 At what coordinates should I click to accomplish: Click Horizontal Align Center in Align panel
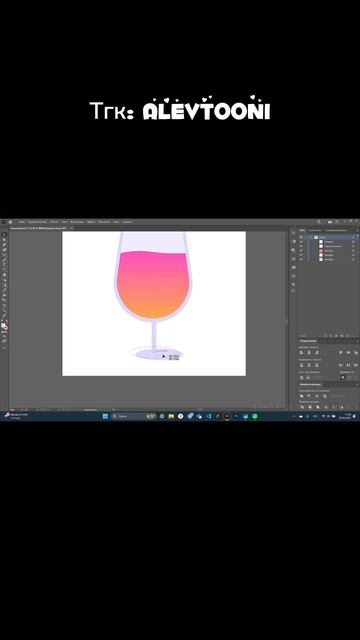click(309, 353)
